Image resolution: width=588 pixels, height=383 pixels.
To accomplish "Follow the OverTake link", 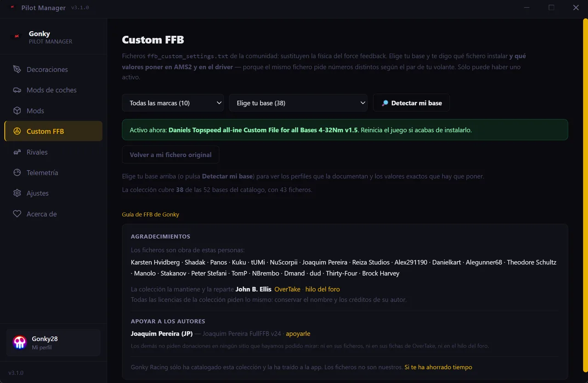I will pyautogui.click(x=287, y=289).
